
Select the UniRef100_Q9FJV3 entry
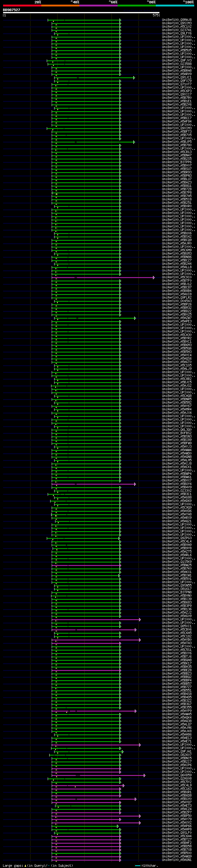click(x=177, y=61)
